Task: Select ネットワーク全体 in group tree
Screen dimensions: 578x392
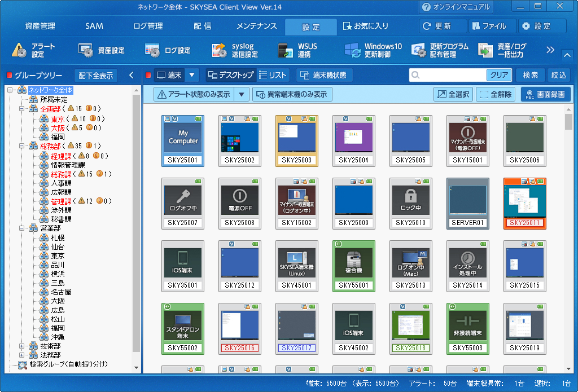Action: (x=50, y=90)
